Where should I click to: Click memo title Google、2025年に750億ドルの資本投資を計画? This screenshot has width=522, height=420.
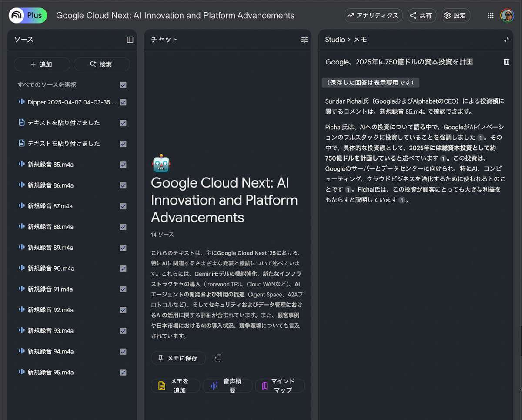pos(399,62)
